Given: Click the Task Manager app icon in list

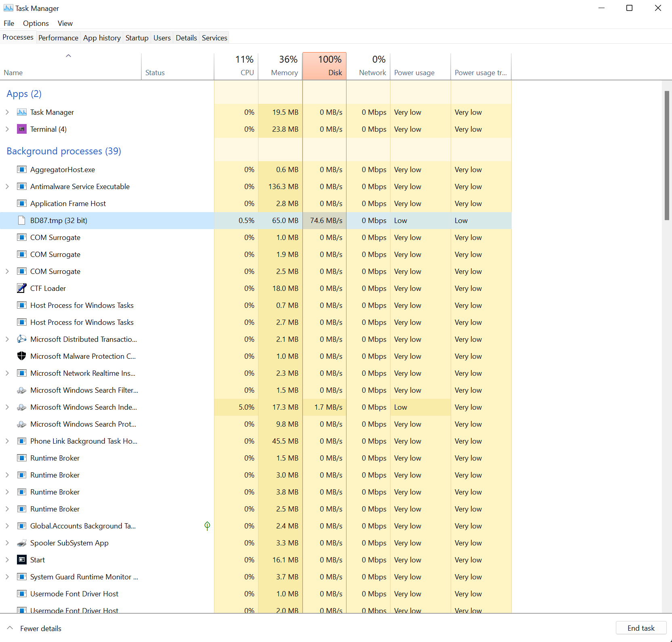Looking at the screenshot, I should (x=22, y=112).
